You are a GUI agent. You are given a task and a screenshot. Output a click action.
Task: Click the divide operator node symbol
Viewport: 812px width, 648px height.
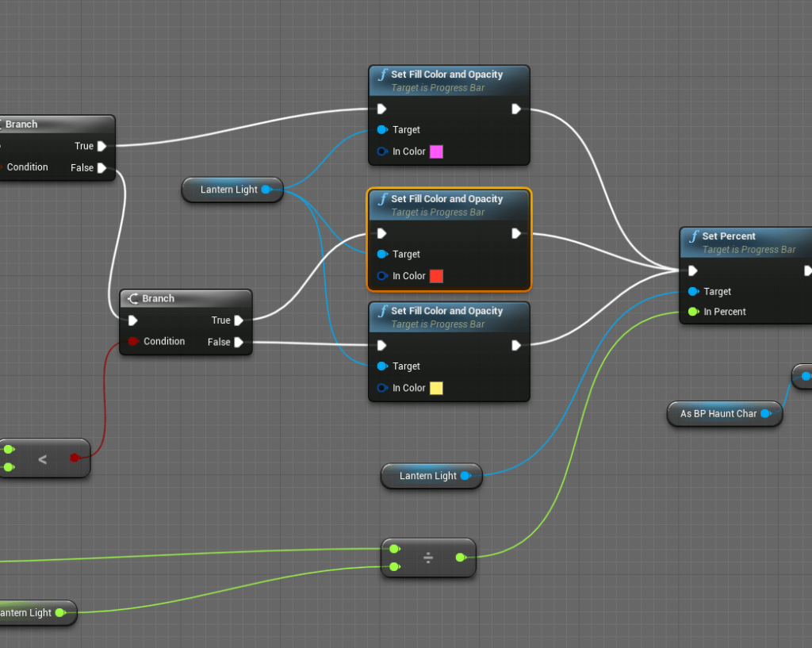[428, 558]
